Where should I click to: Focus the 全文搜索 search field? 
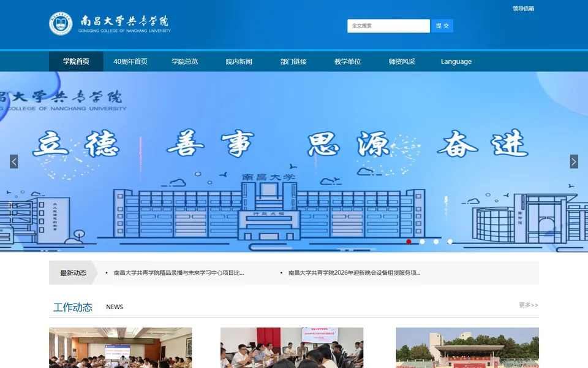coord(388,26)
